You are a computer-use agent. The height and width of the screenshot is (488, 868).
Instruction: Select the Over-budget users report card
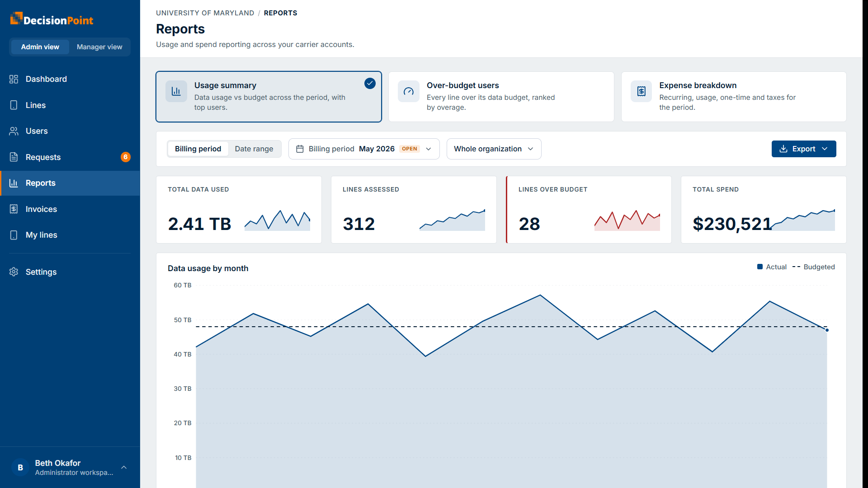pyautogui.click(x=501, y=97)
